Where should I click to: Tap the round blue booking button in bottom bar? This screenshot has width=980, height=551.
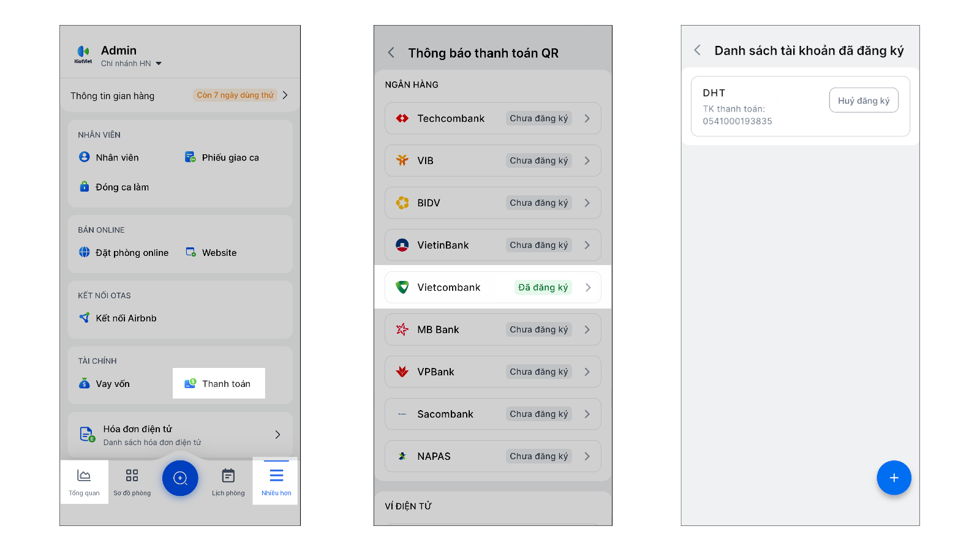(180, 478)
